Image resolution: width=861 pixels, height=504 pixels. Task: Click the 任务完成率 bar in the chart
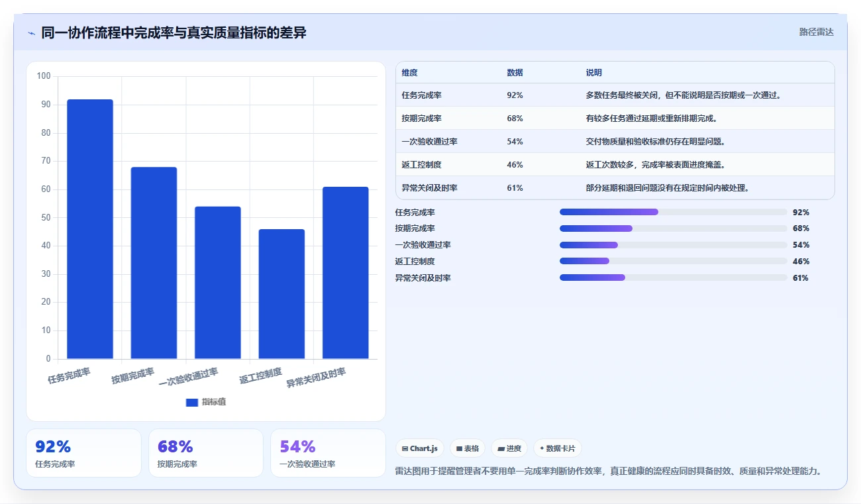click(90, 229)
